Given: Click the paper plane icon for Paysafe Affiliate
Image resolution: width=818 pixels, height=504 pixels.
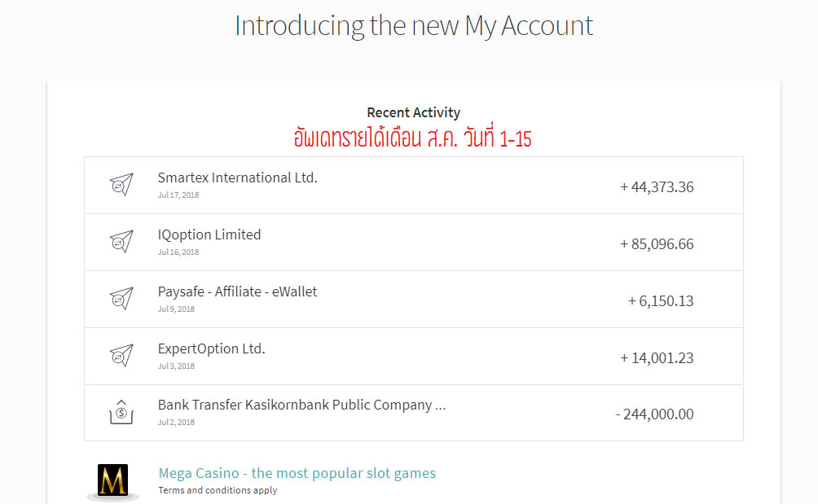Looking at the screenshot, I should coord(121,299).
